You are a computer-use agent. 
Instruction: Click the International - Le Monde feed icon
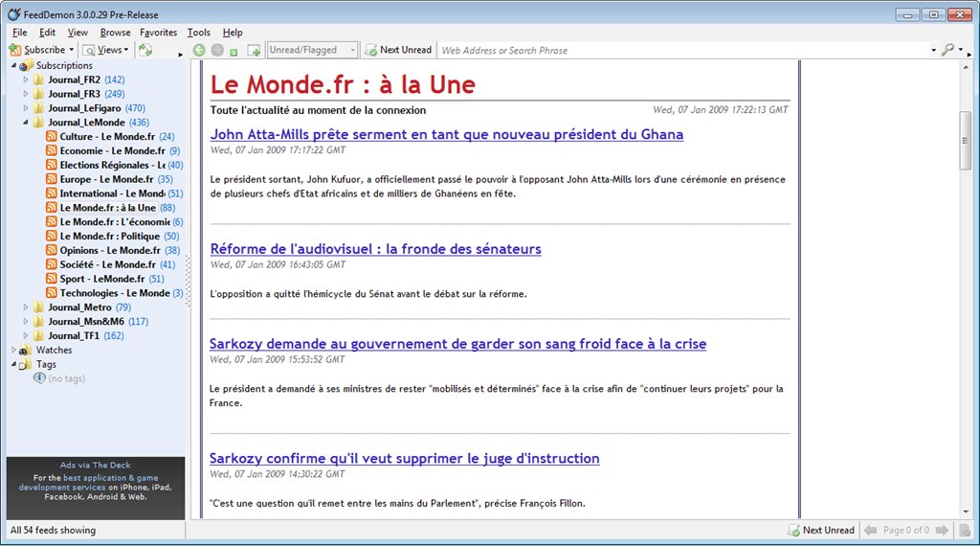52,193
